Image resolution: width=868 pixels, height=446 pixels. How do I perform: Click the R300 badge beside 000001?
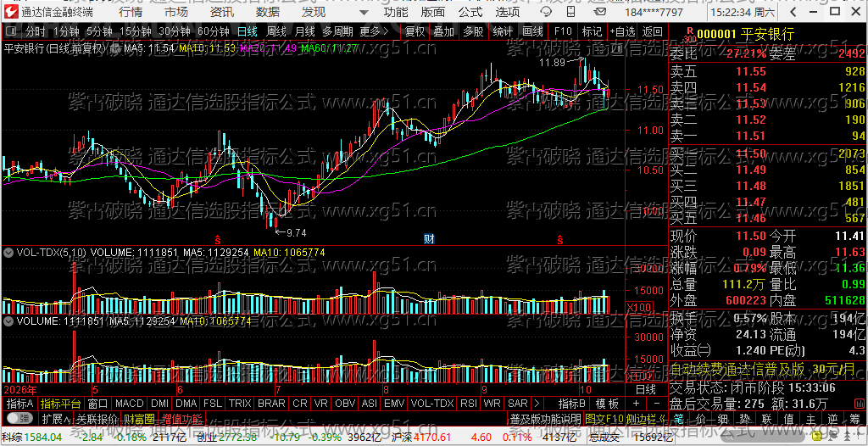point(689,35)
